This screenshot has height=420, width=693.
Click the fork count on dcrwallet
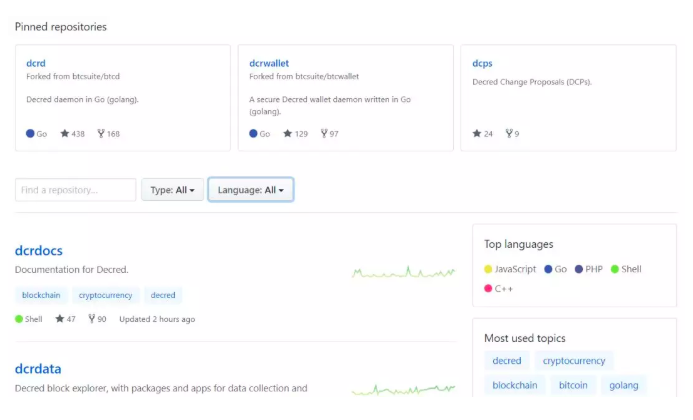(328, 133)
